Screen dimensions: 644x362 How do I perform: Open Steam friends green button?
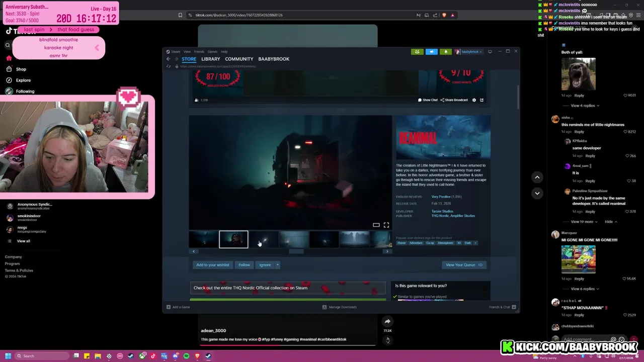point(417,52)
